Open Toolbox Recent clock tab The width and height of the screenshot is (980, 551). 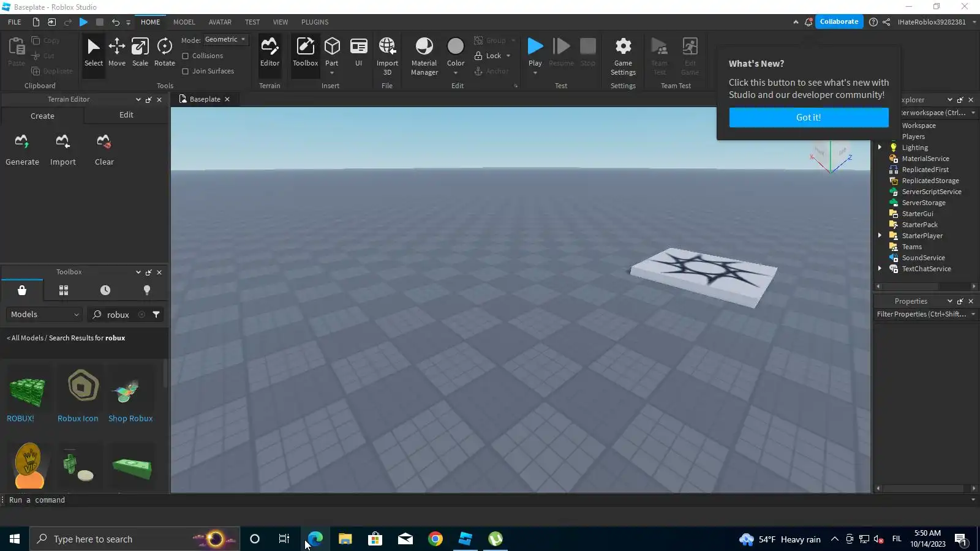tap(105, 290)
